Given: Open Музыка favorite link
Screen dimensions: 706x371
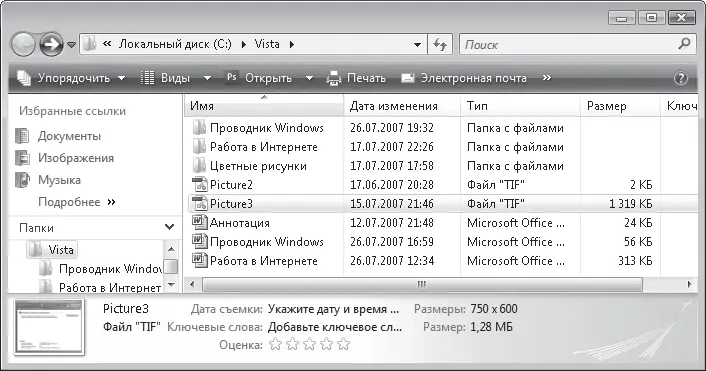Looking at the screenshot, I should [59, 180].
